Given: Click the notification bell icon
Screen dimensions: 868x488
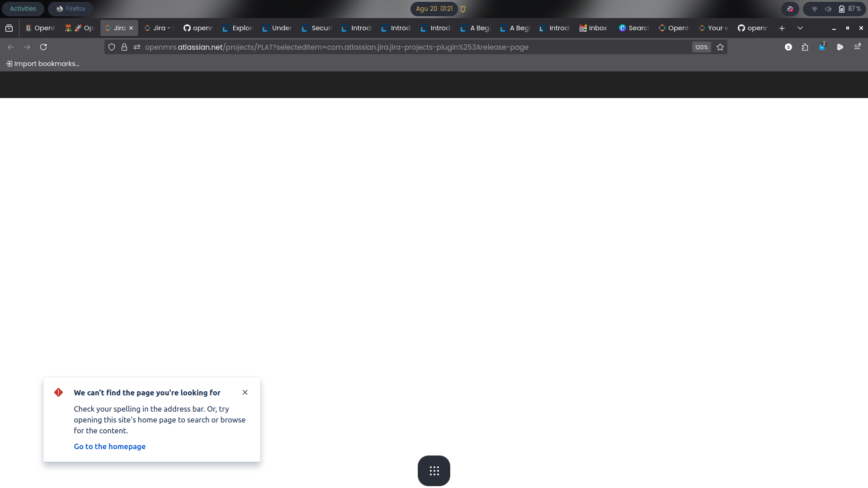Looking at the screenshot, I should [x=463, y=9].
